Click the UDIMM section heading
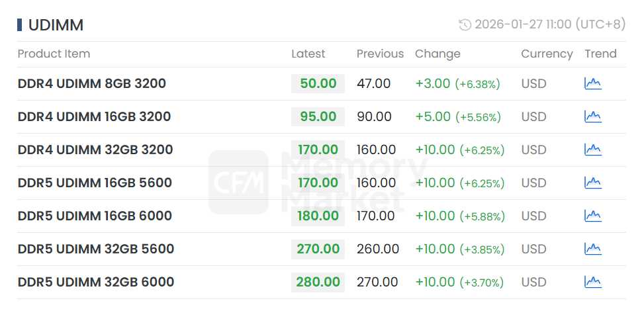Viewport: 644px width, 309px height. click(x=56, y=25)
